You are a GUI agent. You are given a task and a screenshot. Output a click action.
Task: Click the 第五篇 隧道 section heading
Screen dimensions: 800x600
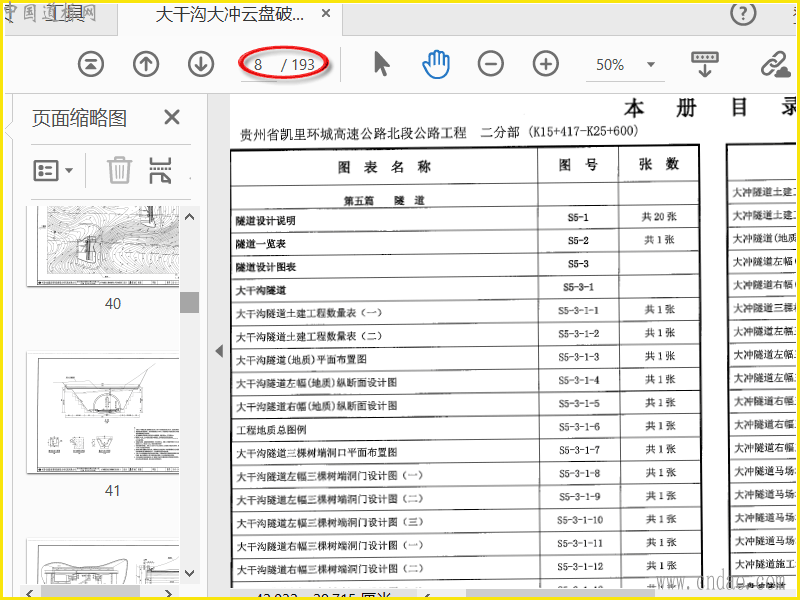[x=384, y=201]
